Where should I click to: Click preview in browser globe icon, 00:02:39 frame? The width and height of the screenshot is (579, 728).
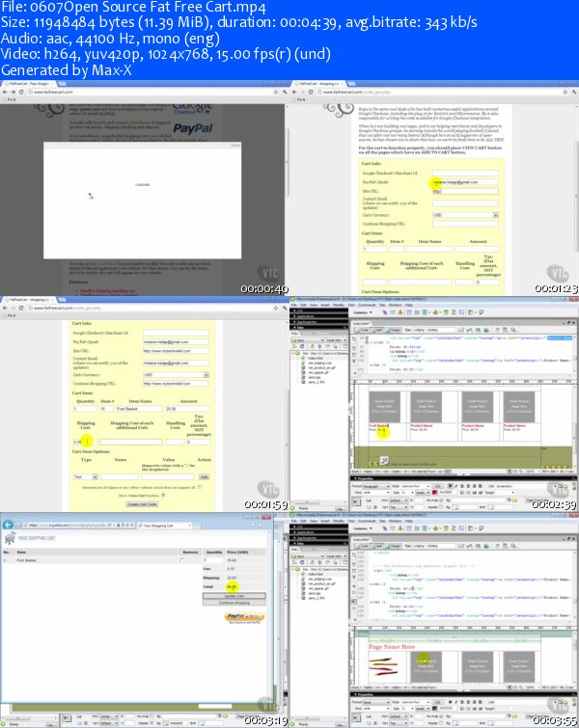tap(486, 330)
